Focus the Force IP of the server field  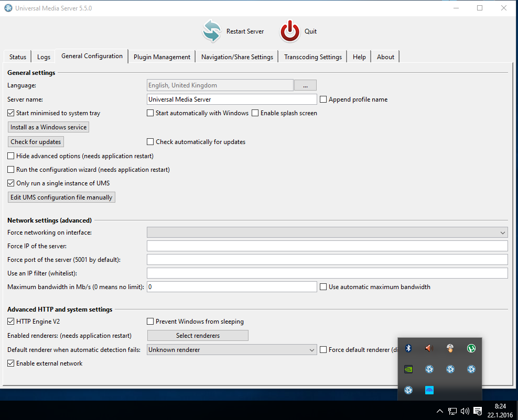tap(327, 246)
